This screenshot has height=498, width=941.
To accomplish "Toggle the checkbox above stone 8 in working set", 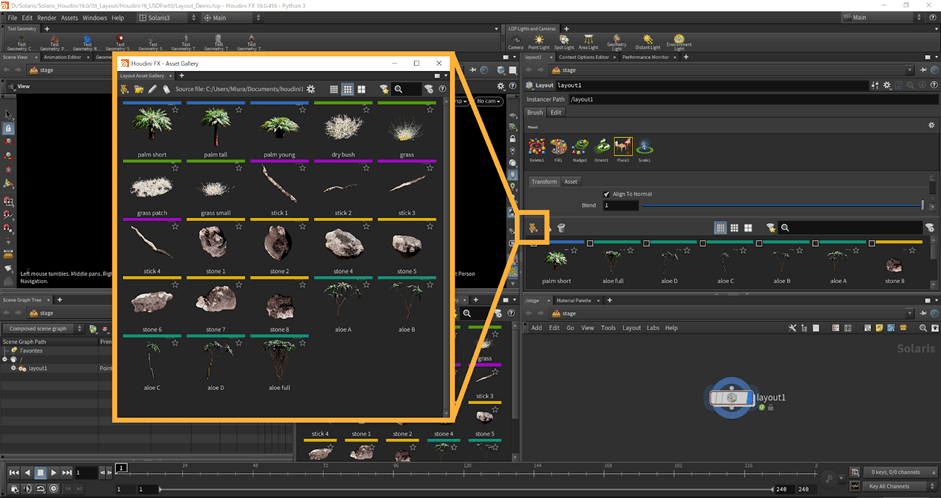I will (x=871, y=243).
